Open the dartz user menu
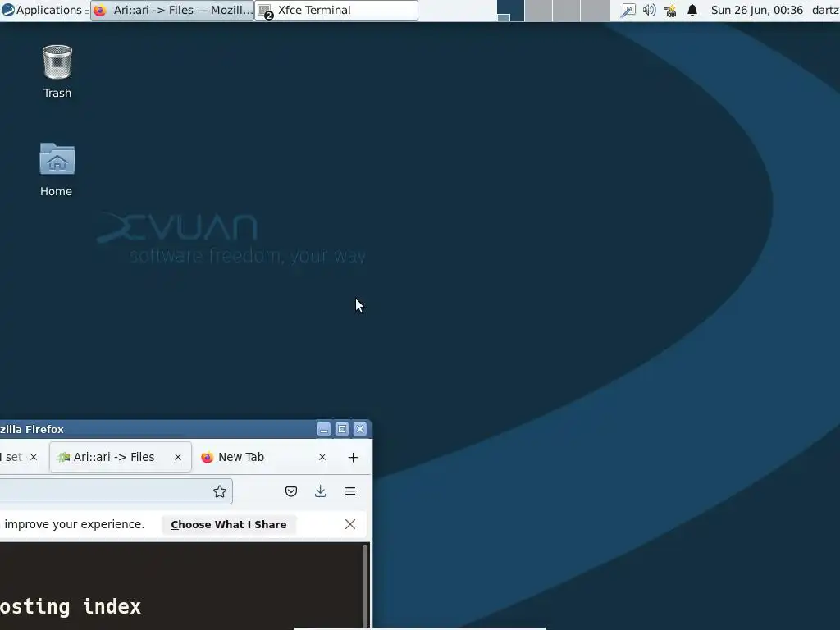 [825, 10]
